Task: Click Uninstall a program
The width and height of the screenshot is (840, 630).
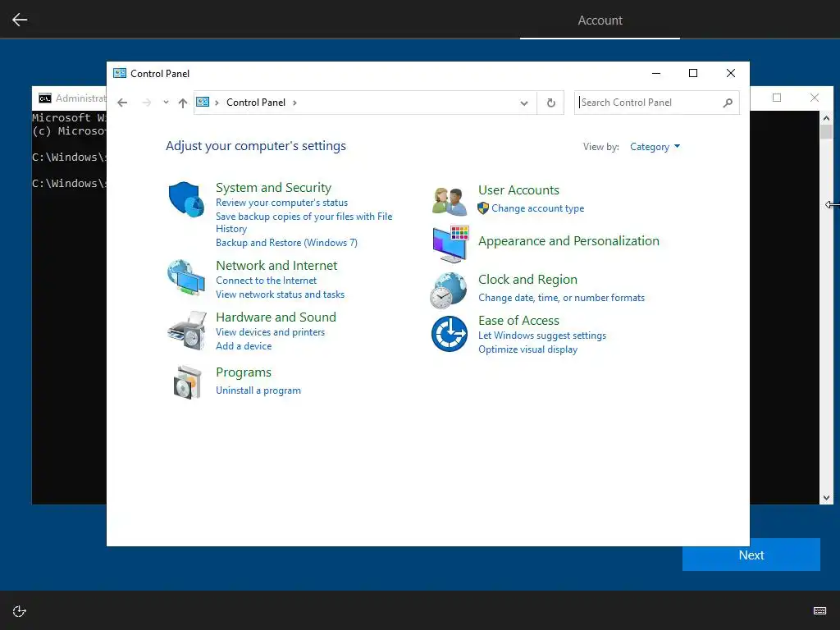Action: [258, 390]
